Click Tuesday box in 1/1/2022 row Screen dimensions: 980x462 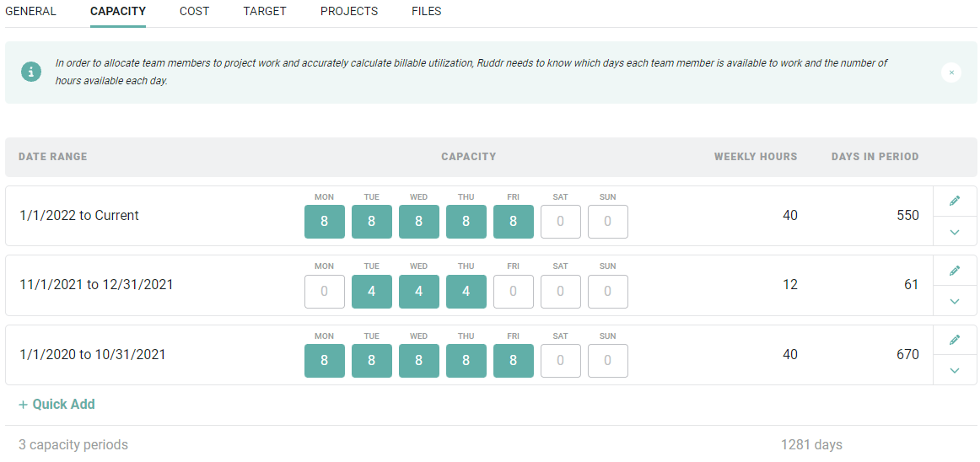pos(372,222)
